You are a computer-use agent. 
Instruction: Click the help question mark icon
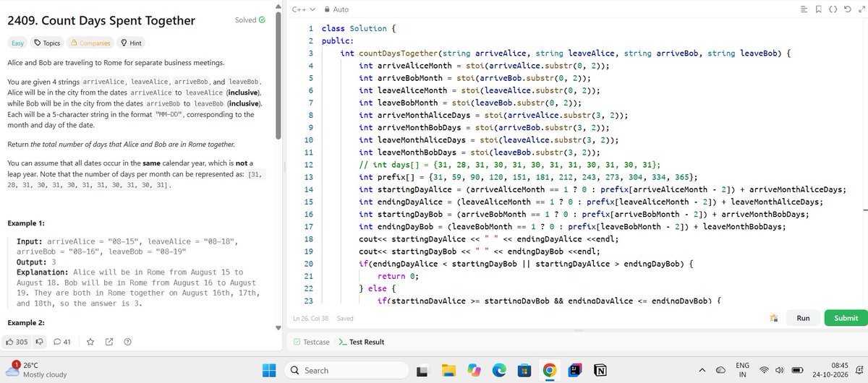[127, 342]
